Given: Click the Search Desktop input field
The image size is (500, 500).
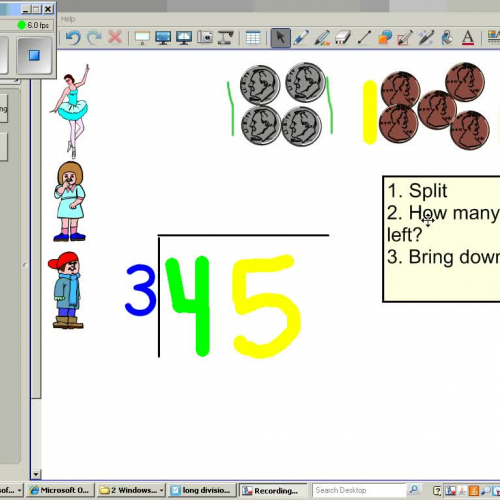Looking at the screenshot, I should pos(359,490).
